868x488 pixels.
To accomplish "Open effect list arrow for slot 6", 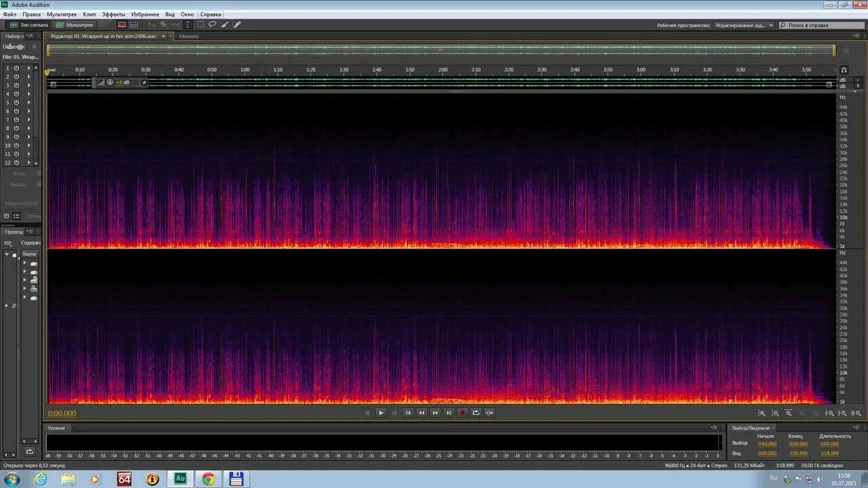I will click(28, 111).
